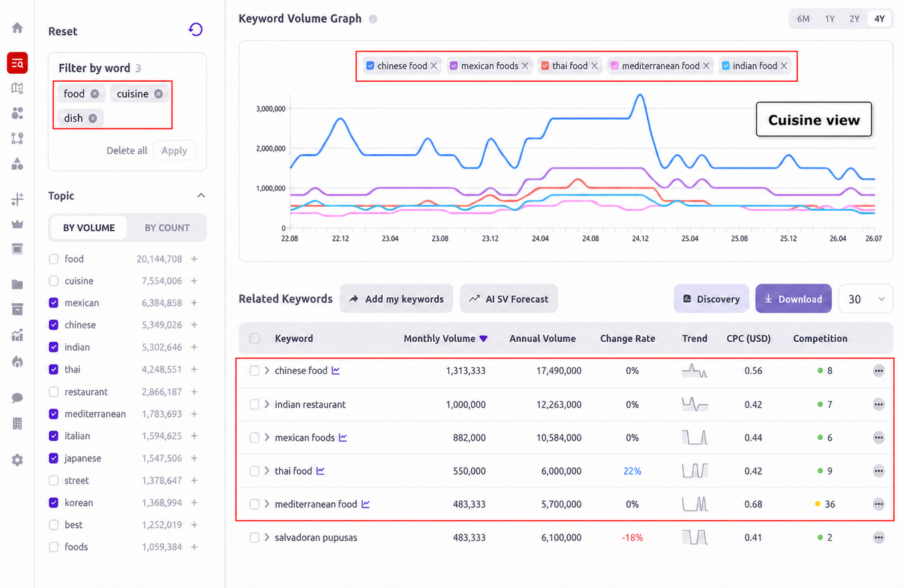Remove 'chinese food' from graph legend
The image size is (905, 588).
coord(434,66)
